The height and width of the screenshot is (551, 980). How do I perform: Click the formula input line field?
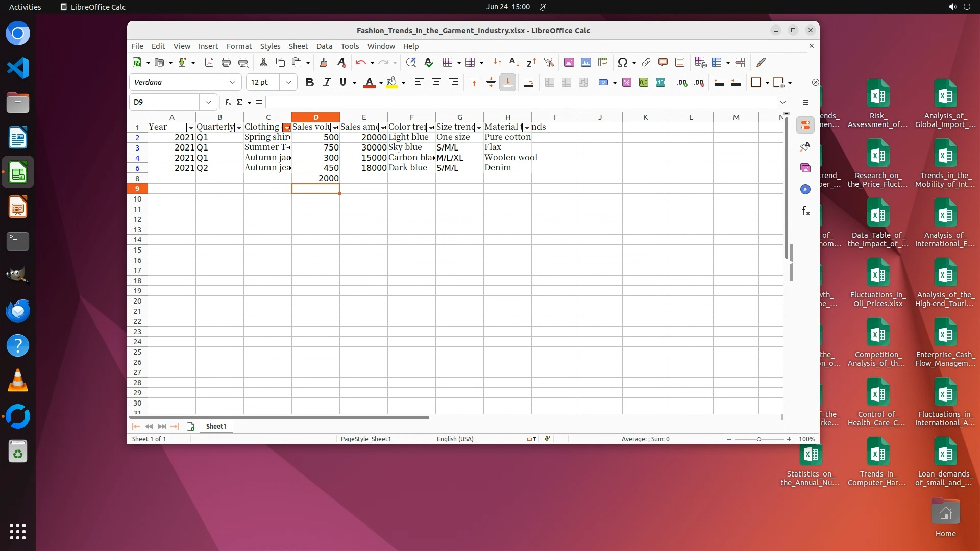[521, 102]
